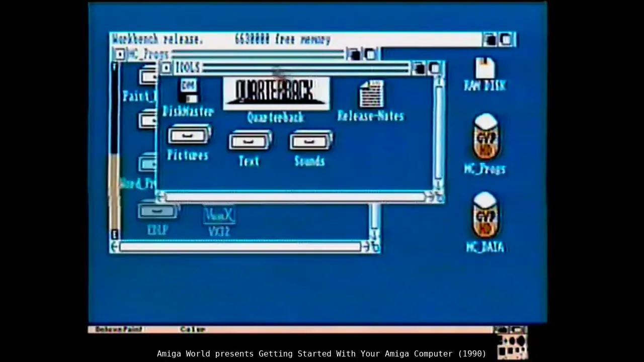Click the MC_Progs window front gadget
The image size is (644, 362).
(370, 54)
